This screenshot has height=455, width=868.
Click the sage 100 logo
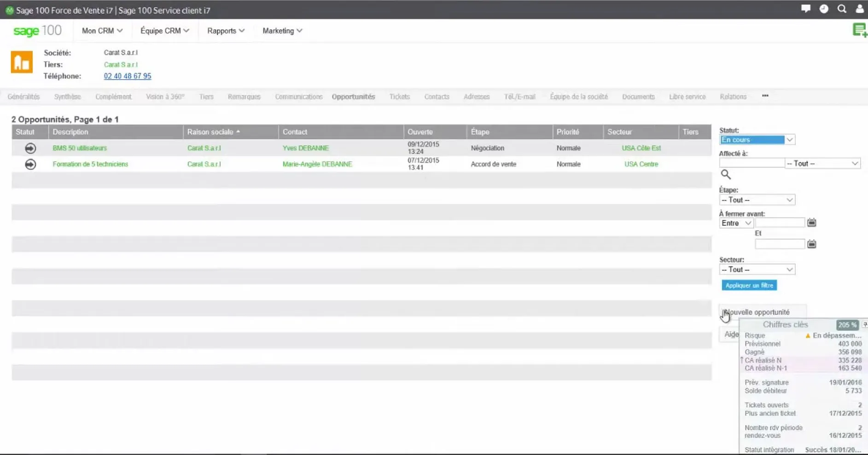tap(37, 31)
